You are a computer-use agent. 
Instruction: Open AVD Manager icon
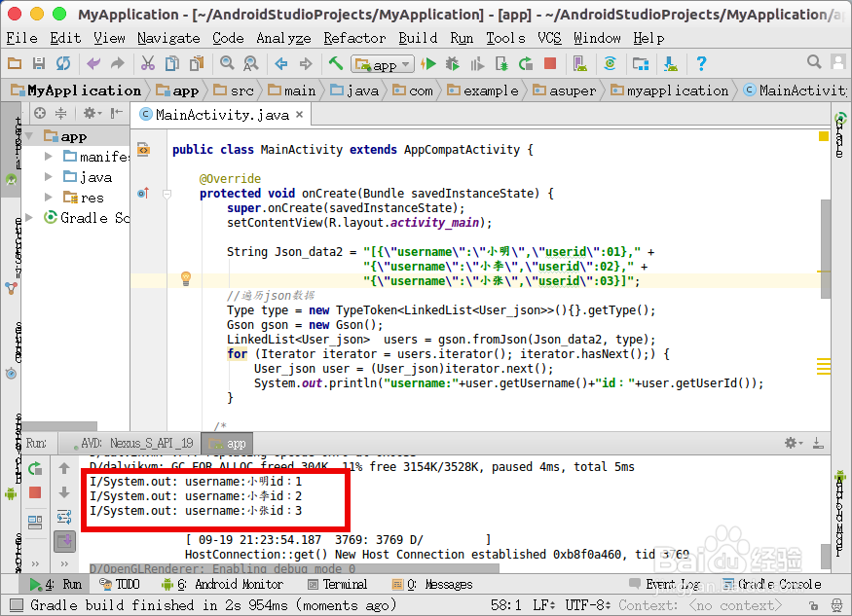coord(579,63)
